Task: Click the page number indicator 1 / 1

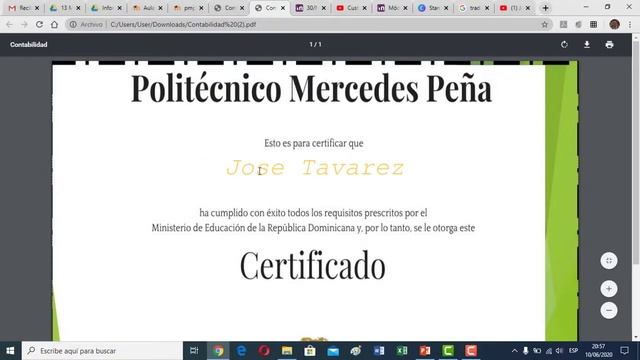Action: (315, 44)
